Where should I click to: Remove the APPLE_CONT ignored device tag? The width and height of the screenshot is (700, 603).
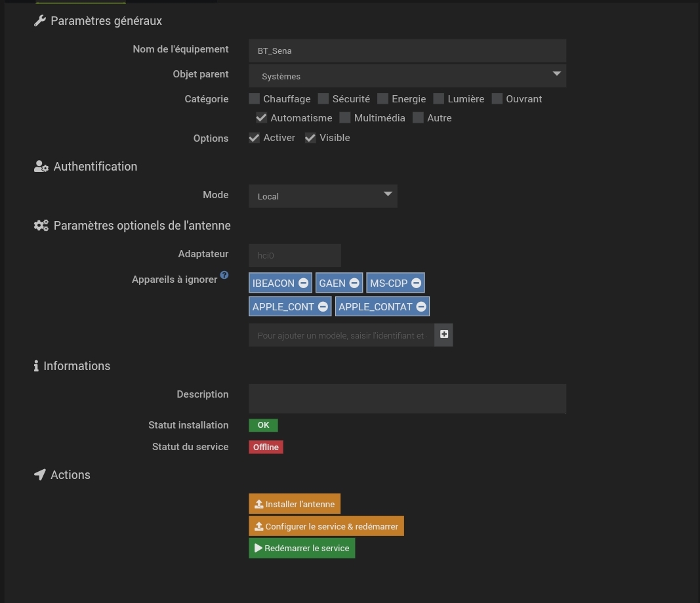pyautogui.click(x=323, y=306)
